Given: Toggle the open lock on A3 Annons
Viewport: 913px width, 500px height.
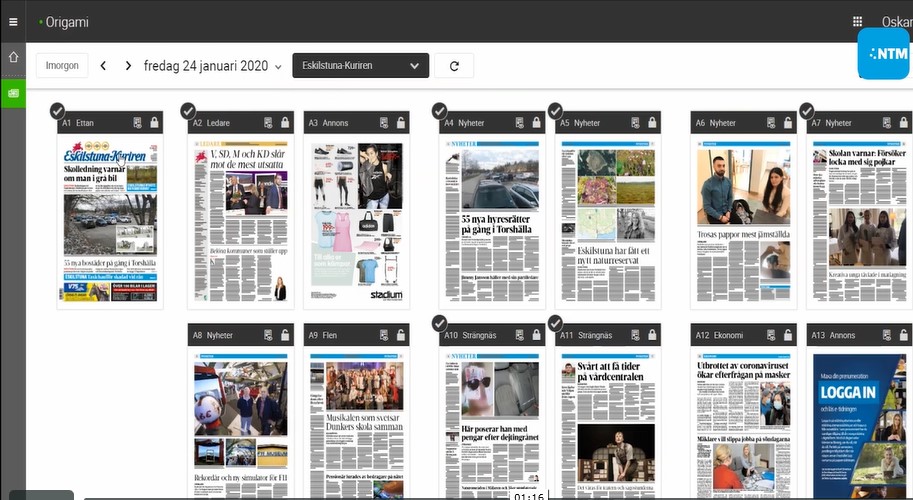Looking at the screenshot, I should click(x=401, y=123).
